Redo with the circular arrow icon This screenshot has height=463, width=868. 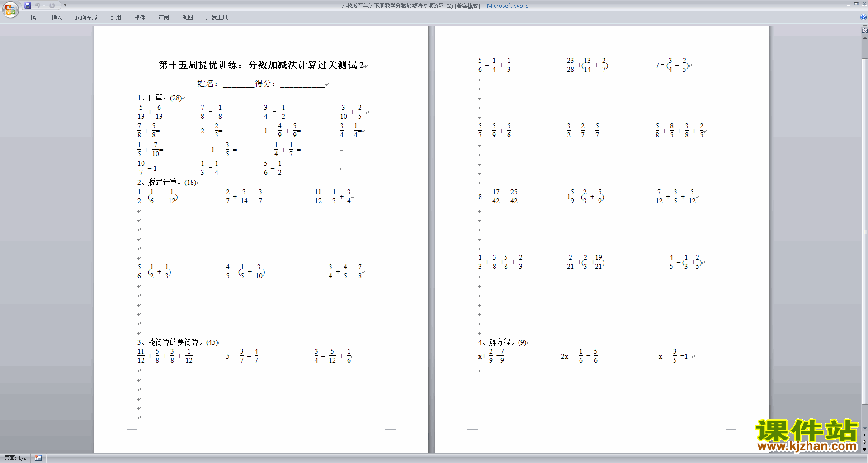[x=52, y=5]
